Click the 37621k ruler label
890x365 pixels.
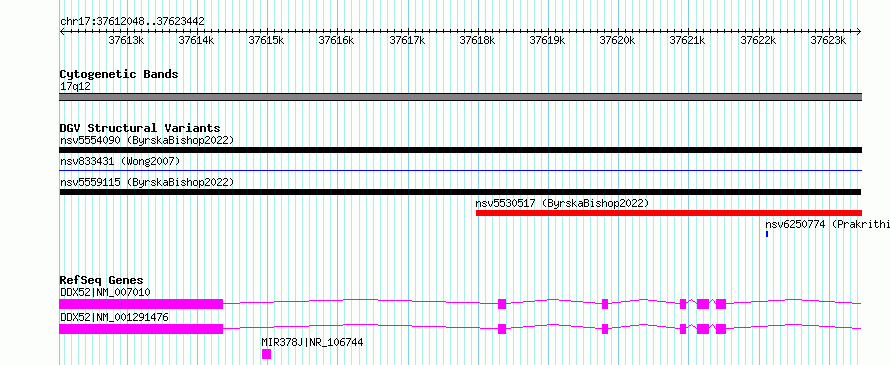688,40
